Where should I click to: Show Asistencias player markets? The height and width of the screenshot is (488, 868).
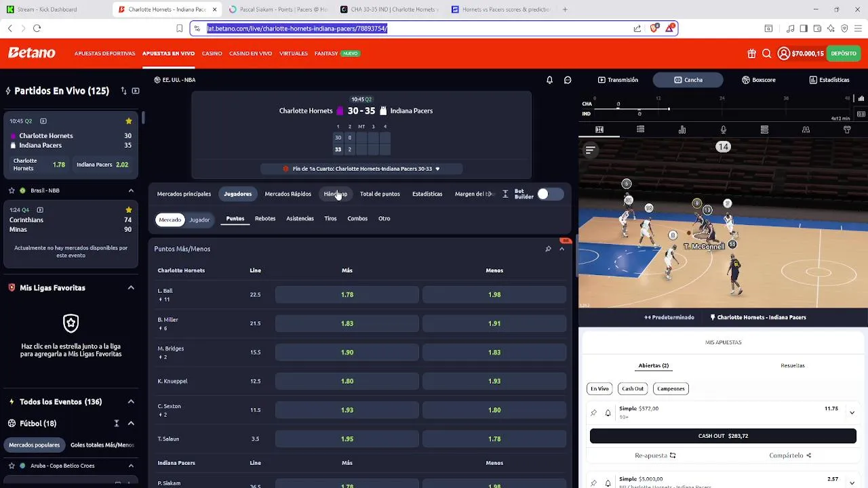[x=300, y=218]
